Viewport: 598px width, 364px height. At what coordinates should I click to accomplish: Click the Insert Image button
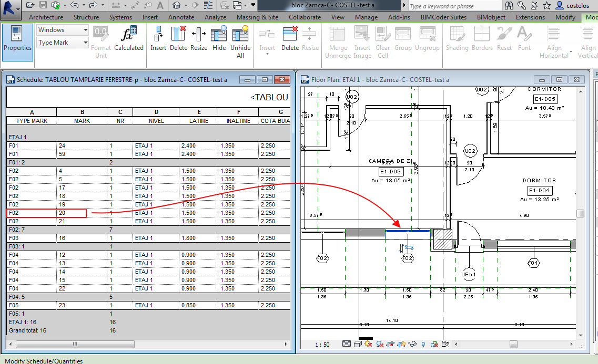tap(362, 41)
